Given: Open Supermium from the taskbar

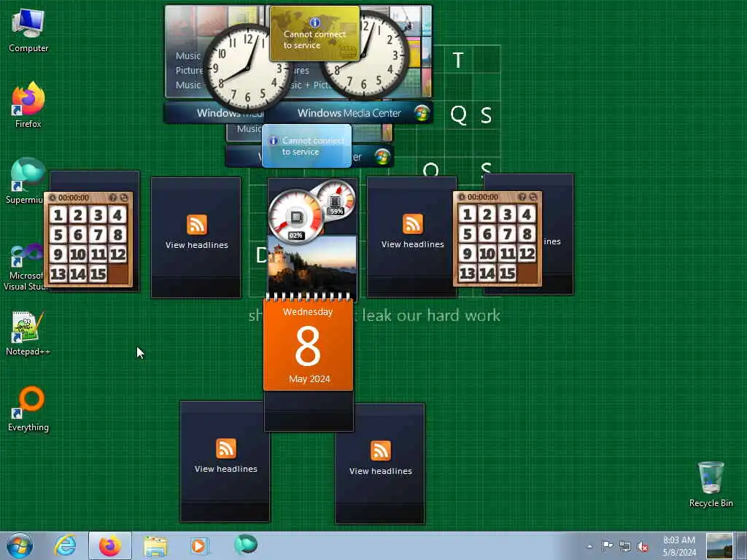Looking at the screenshot, I should point(246,545).
